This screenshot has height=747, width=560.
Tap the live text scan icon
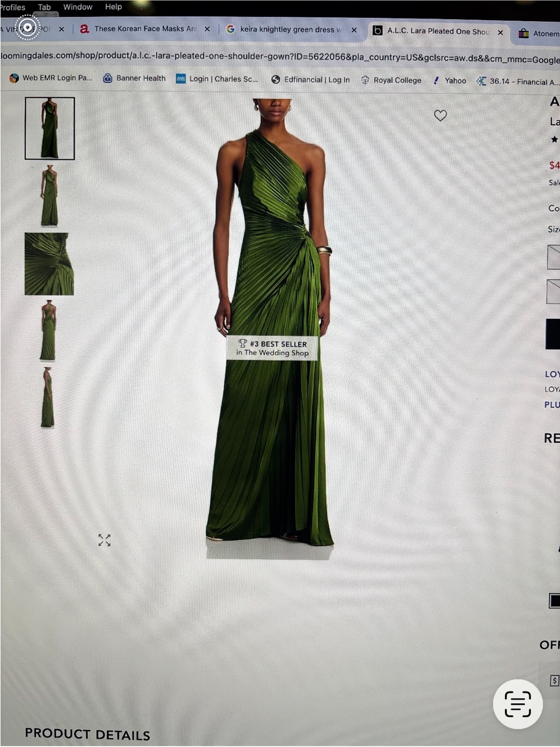[x=517, y=704]
